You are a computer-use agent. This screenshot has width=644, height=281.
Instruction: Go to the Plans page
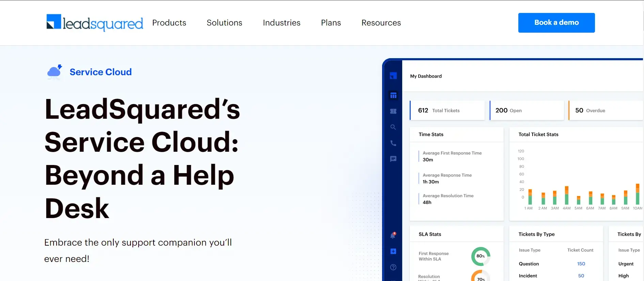(331, 23)
